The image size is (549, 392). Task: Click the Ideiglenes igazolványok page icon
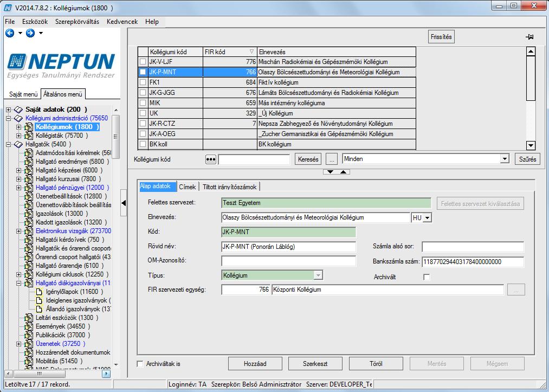39,300
